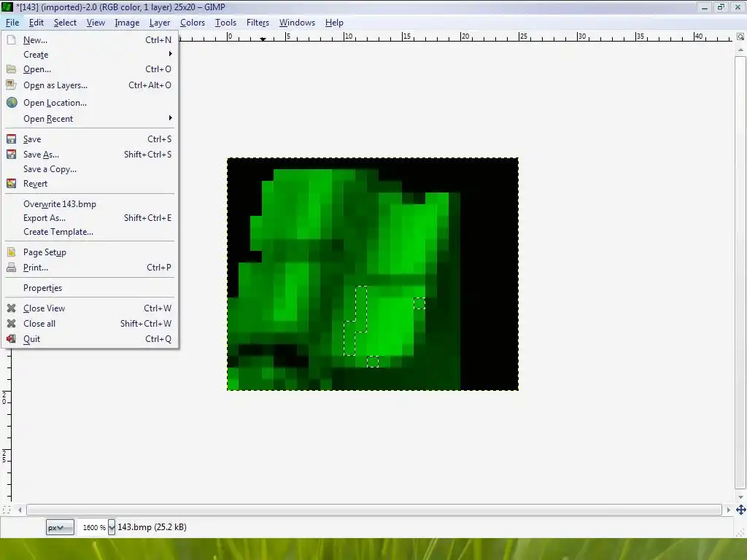The width and height of the screenshot is (747, 560).
Task: Open the Windows menu
Action: click(297, 23)
